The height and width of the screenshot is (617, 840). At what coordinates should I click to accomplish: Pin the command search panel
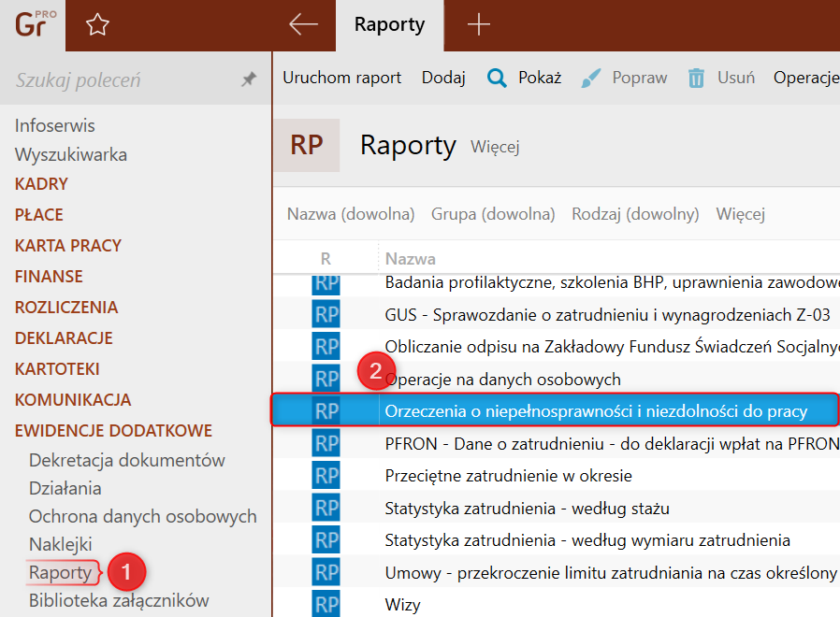click(249, 79)
